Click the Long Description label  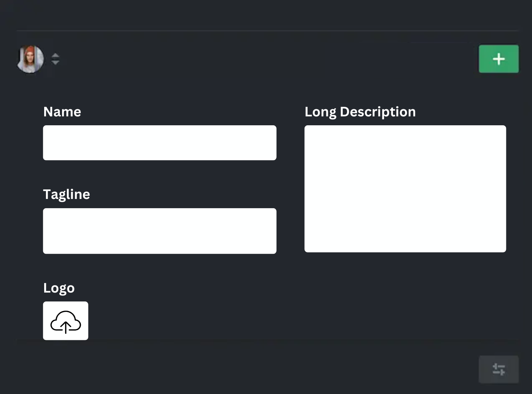[360, 112]
